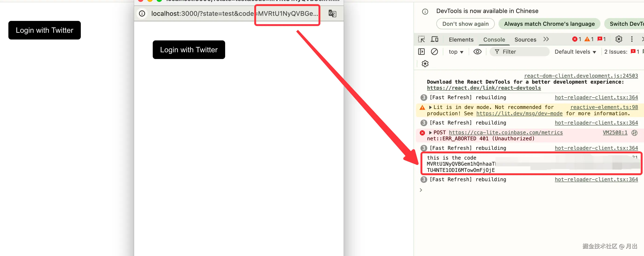Image resolution: width=644 pixels, height=256 pixels.
Task: Create live expression with the eye icon
Action: pyautogui.click(x=477, y=52)
